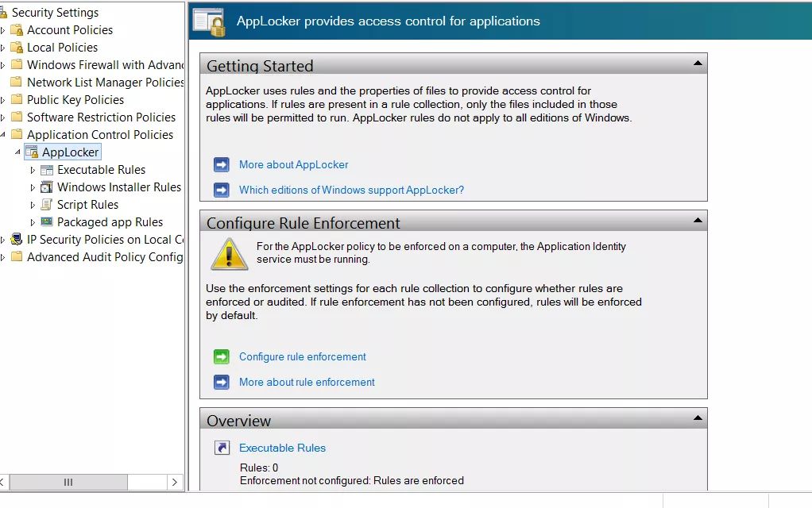
Task: Open Which editions of Windows support AppLocker
Action: coord(352,190)
